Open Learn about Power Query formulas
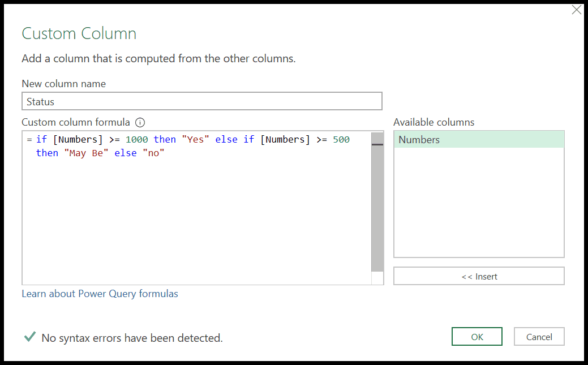This screenshot has height=365, width=588. pos(100,294)
